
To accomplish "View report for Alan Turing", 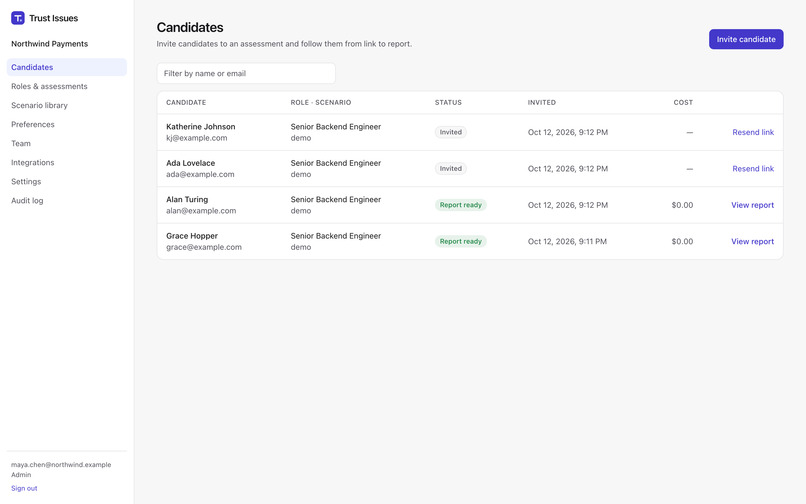I will (753, 205).
